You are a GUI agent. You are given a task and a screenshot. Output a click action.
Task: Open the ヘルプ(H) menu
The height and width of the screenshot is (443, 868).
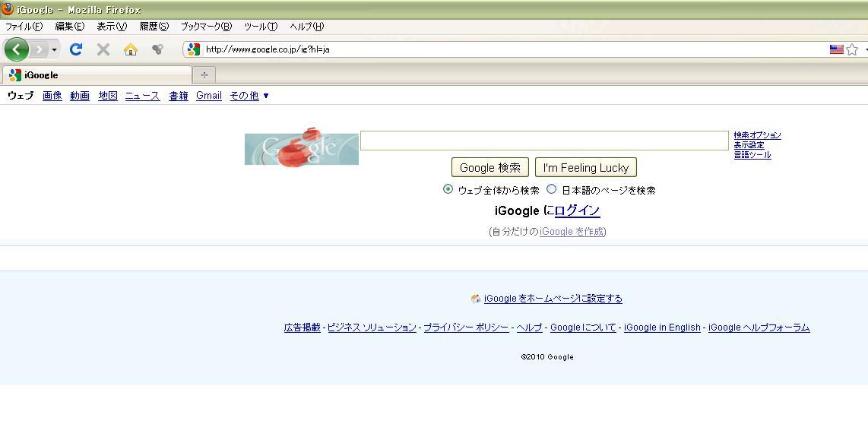pos(306,26)
